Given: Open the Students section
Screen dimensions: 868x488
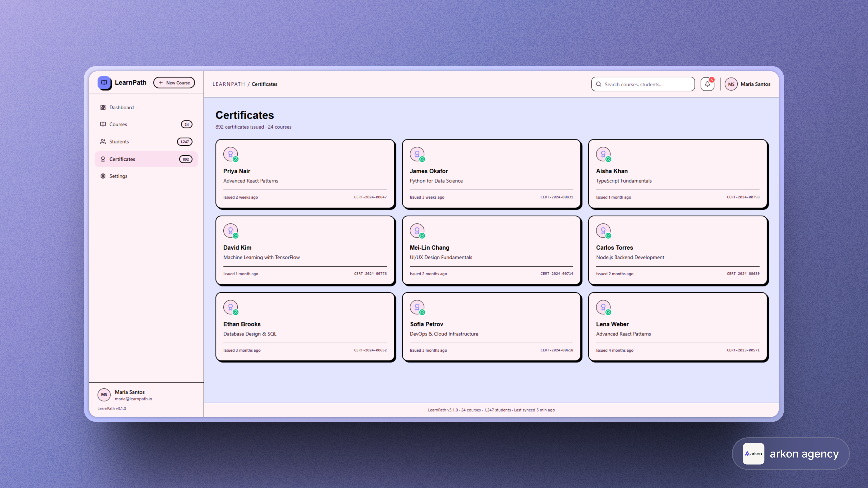Looking at the screenshot, I should click(x=146, y=141).
